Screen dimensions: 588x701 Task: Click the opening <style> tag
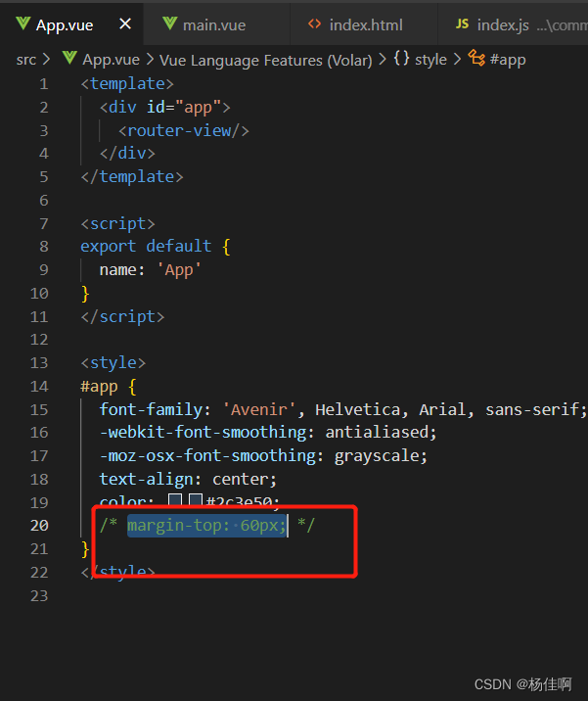pos(113,363)
